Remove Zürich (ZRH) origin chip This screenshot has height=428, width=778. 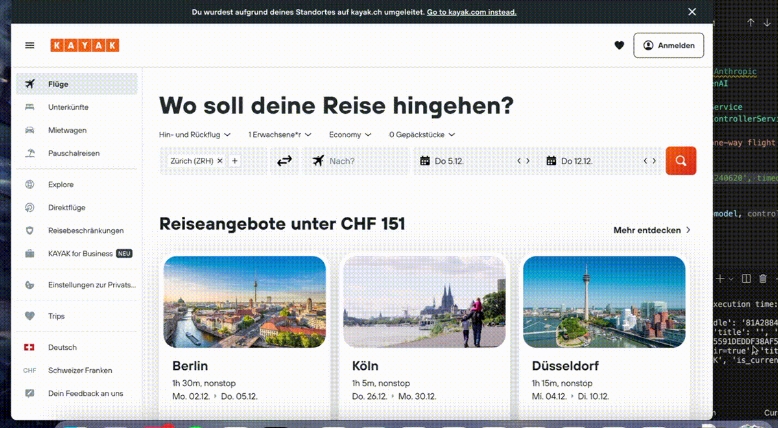220,161
